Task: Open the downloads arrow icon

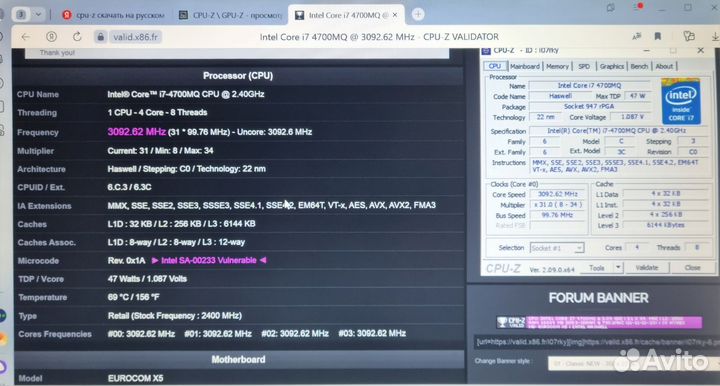Action: tap(715, 37)
